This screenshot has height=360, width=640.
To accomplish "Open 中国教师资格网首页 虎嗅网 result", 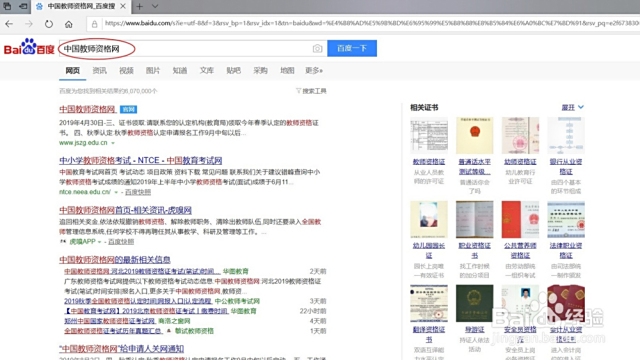I will point(125,210).
